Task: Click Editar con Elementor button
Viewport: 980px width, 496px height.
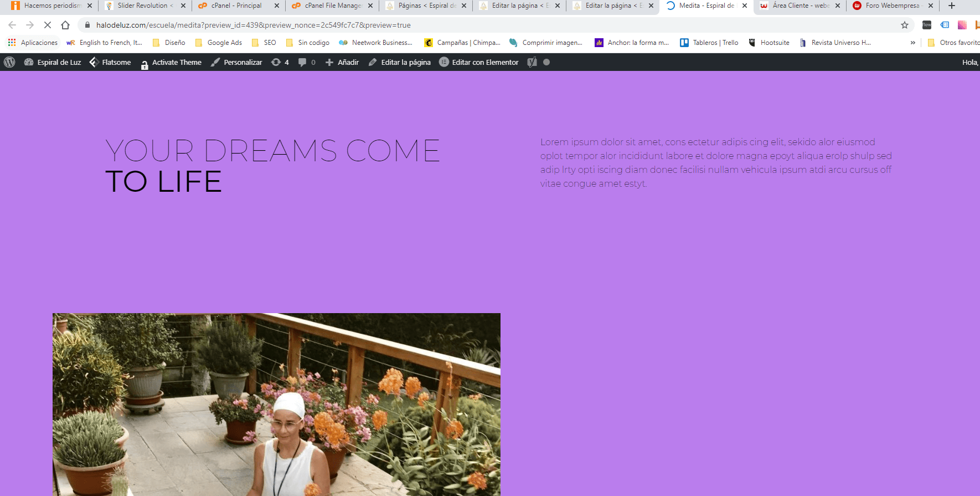Action: click(x=479, y=62)
